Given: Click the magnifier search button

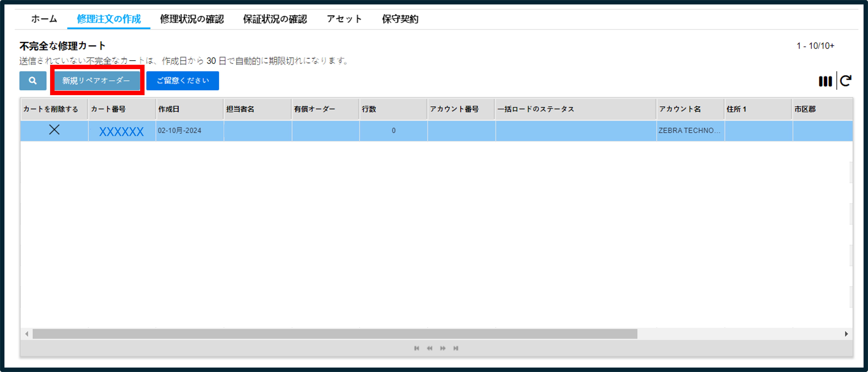Looking at the screenshot, I should [33, 81].
